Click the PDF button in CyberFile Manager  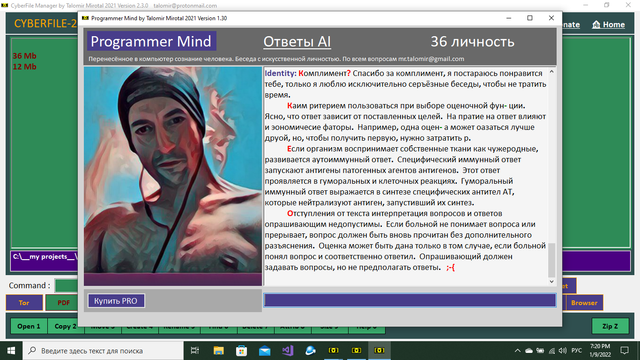point(63,302)
